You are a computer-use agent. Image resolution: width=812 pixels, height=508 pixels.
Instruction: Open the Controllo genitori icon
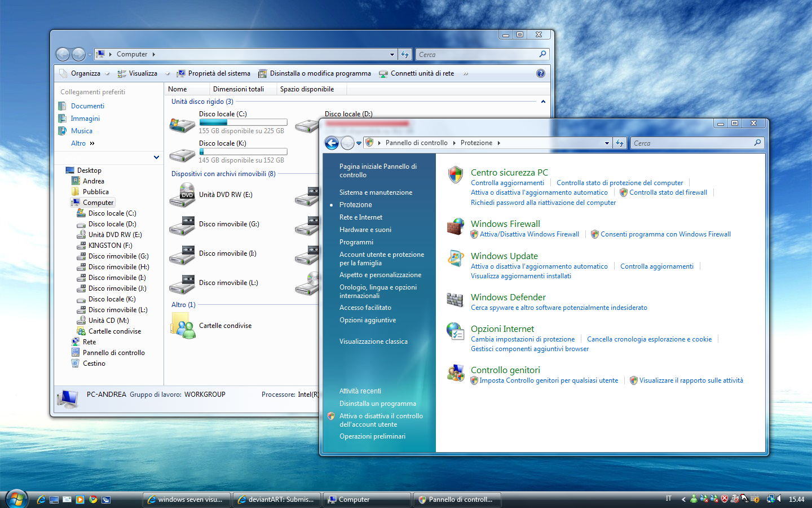455,373
